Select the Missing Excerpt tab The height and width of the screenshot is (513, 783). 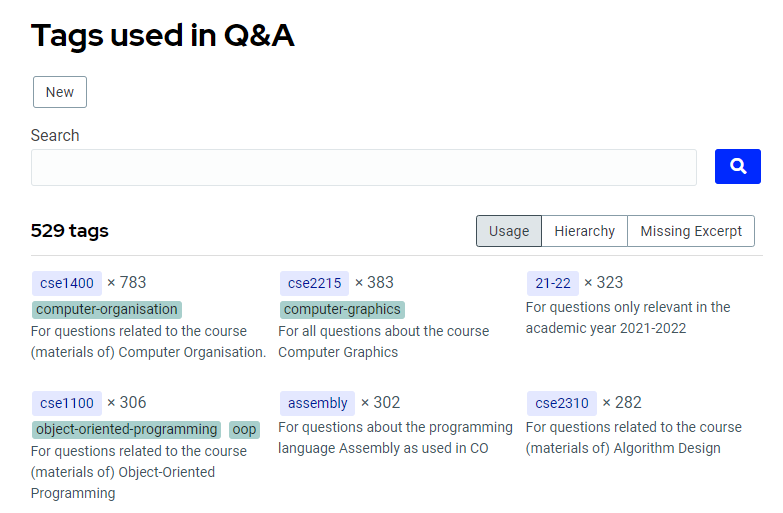click(x=691, y=231)
